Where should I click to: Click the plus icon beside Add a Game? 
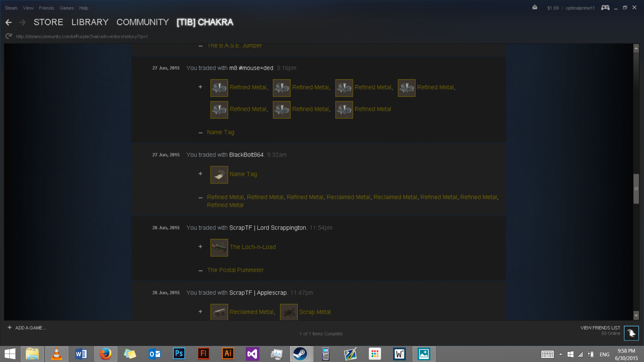(9, 327)
